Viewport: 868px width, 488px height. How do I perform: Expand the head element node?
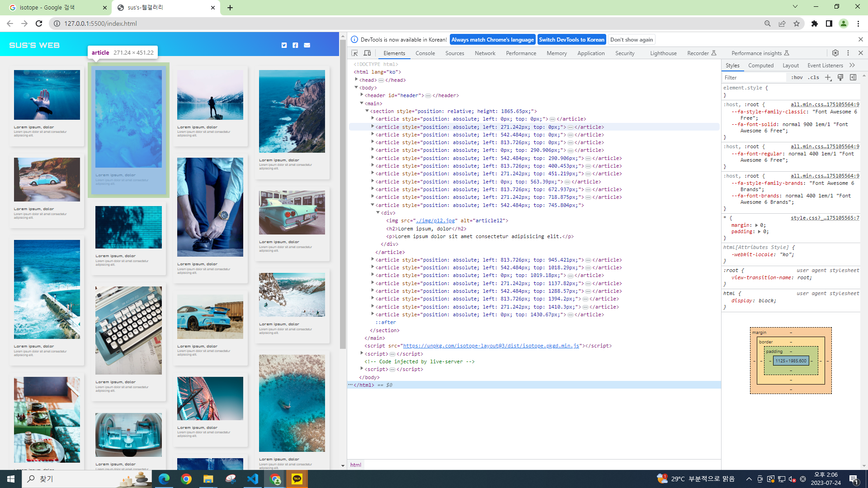(x=356, y=80)
